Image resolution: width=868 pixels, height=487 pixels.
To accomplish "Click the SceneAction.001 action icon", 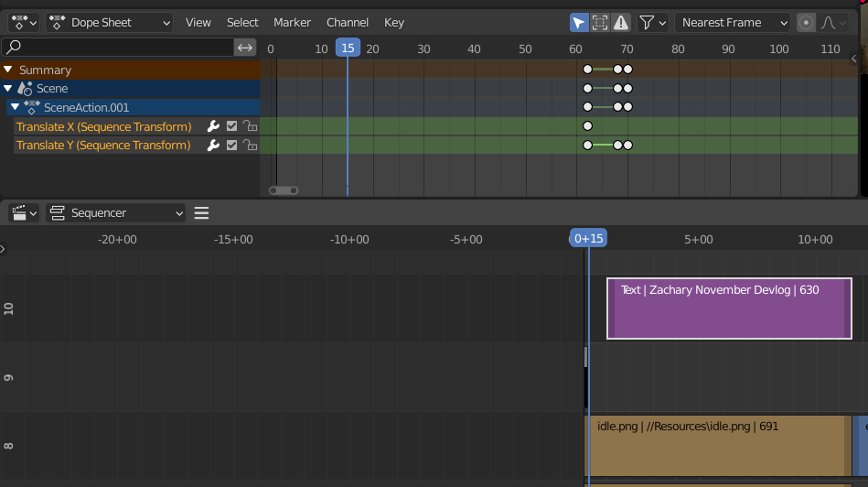I will (31, 107).
